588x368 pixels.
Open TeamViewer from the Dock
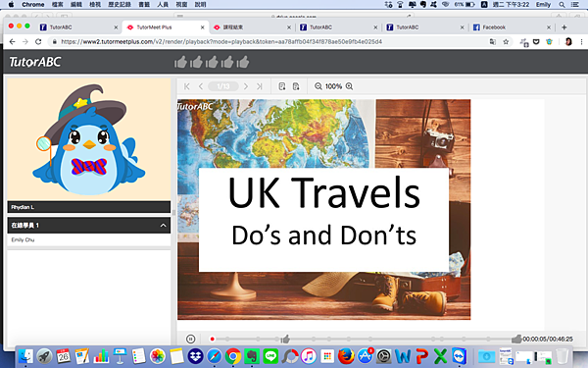click(460, 356)
